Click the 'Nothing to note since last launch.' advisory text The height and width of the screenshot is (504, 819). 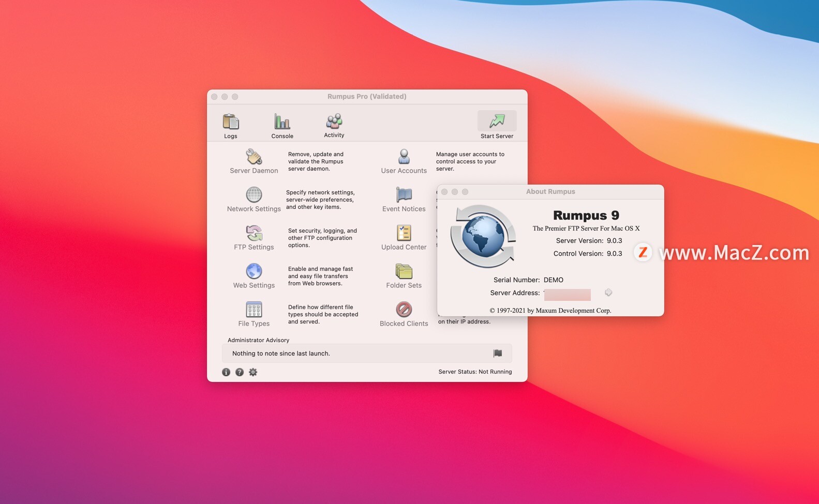(281, 354)
